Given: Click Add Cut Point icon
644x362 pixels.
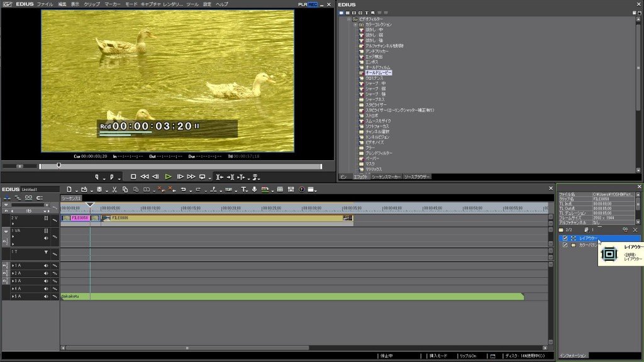Looking at the screenshot, I should [213, 189].
